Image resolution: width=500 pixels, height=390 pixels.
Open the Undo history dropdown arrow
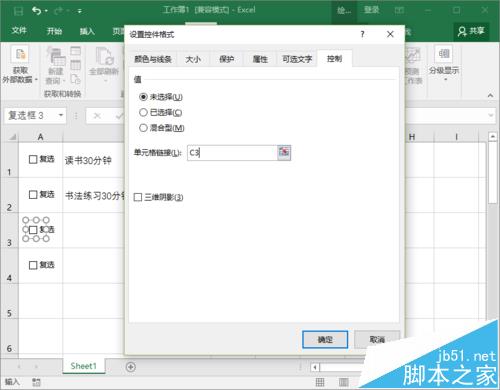pyautogui.click(x=46, y=11)
